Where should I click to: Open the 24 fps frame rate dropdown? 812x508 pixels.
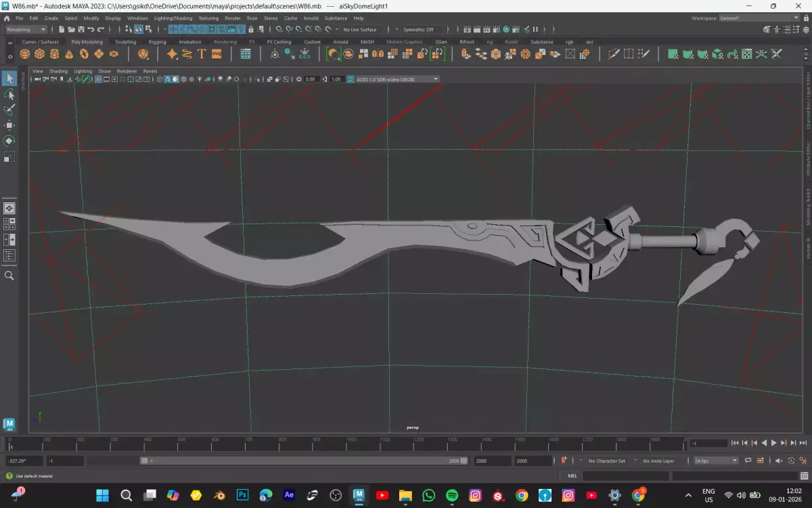[716, 461]
